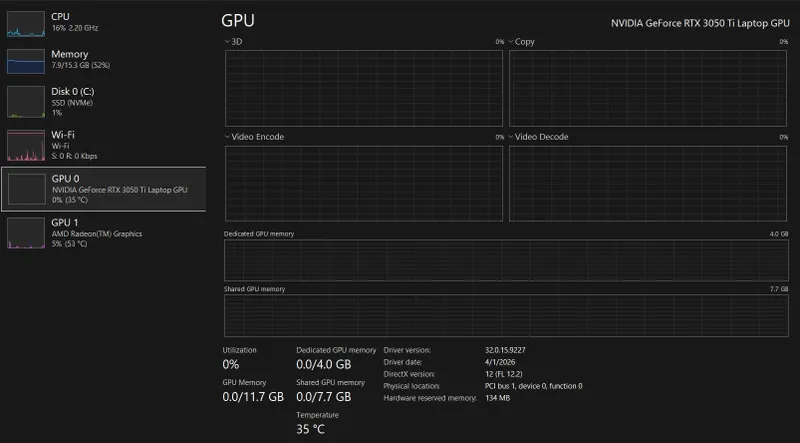Open the Wi-Fi performance item
This screenshot has height=443, width=800.
(x=104, y=145)
